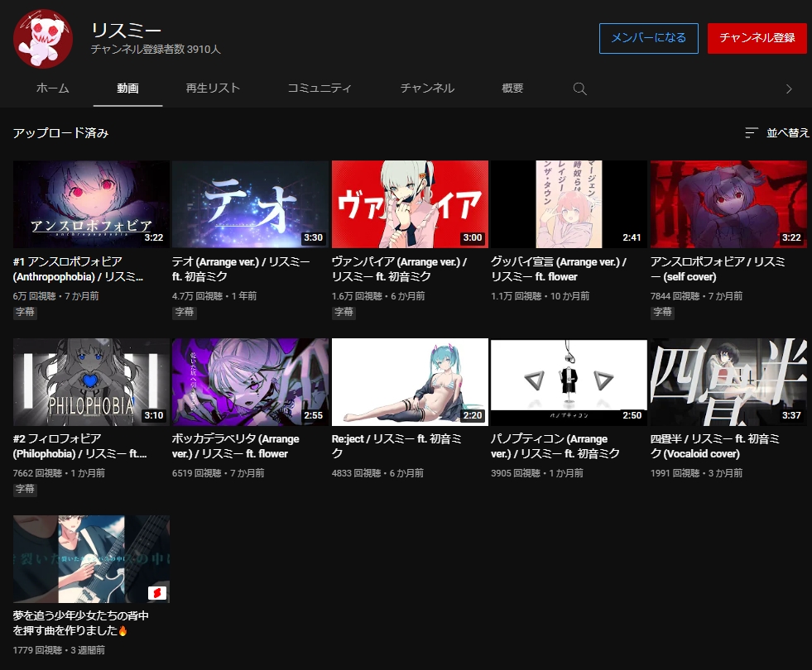Click the アップロード済み section heading
Image resolution: width=812 pixels, height=670 pixels.
pyautogui.click(x=60, y=133)
